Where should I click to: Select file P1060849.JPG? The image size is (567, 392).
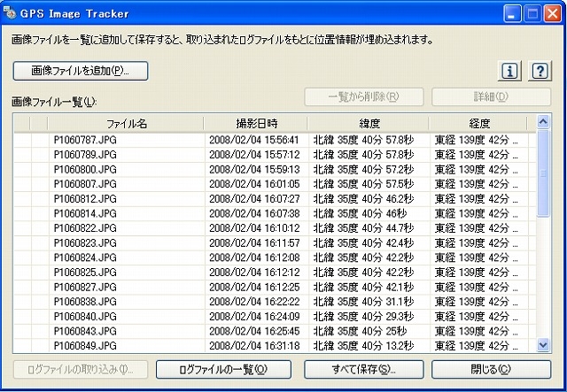tap(85, 346)
